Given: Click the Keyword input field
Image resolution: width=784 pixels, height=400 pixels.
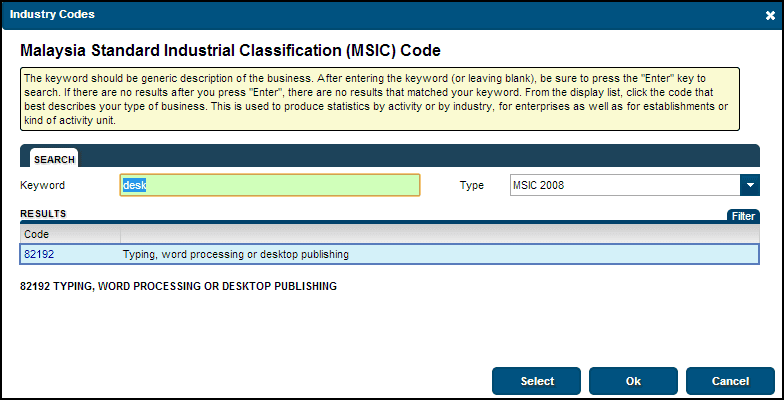Looking at the screenshot, I should pyautogui.click(x=270, y=185).
